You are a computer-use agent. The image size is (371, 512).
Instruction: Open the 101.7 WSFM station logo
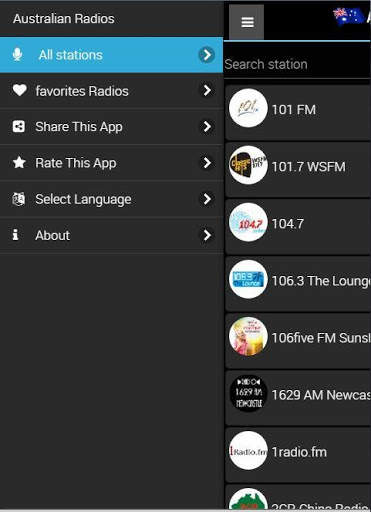pyautogui.click(x=248, y=165)
